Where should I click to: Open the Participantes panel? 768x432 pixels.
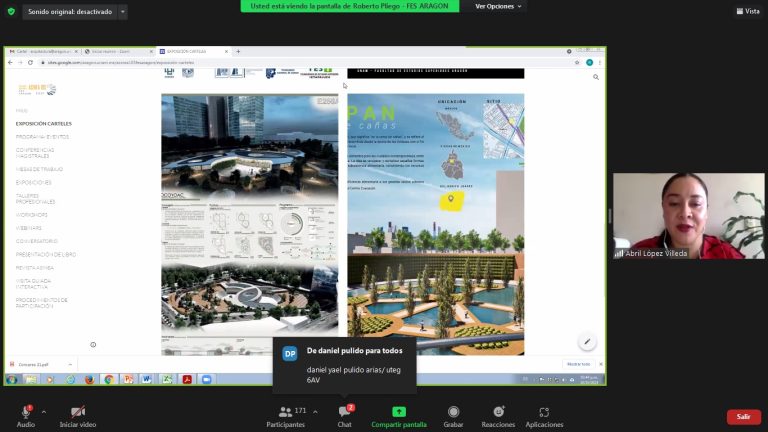click(x=285, y=412)
